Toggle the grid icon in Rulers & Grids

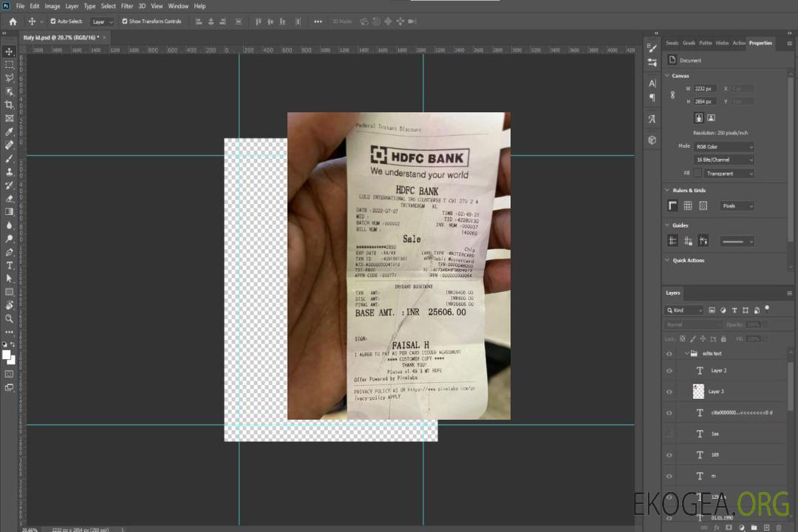click(688, 205)
